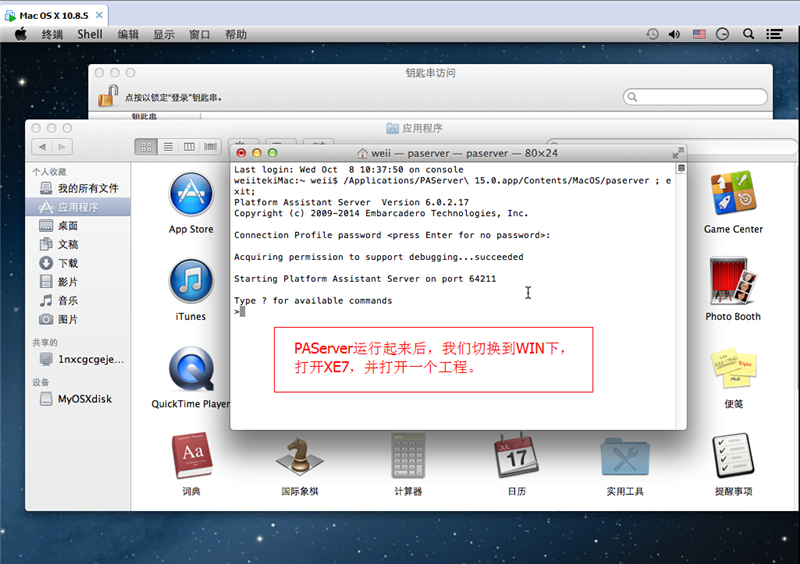Select 应用程序 in Finder sidebar

pyautogui.click(x=78, y=207)
